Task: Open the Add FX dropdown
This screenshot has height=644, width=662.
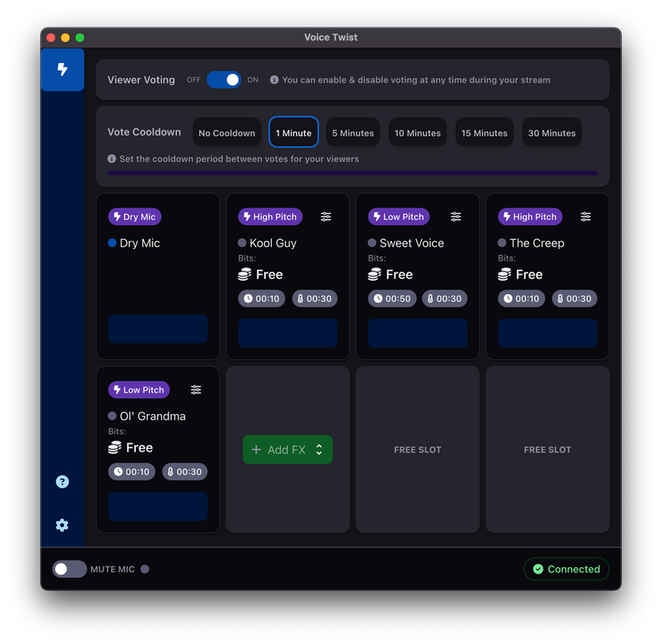Action: click(288, 450)
